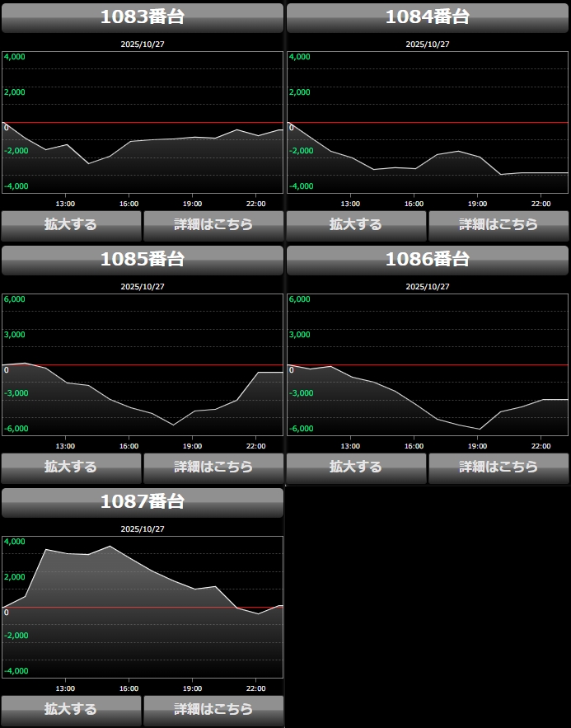Expand the 1087番台 graph using 拡大する
Image resolution: width=571 pixels, height=728 pixels.
71,709
